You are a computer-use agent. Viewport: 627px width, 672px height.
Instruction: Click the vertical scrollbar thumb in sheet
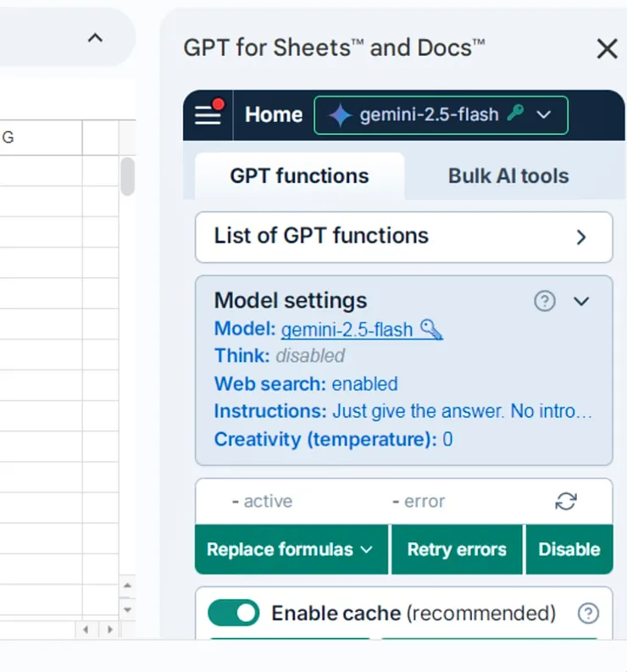[x=127, y=176]
